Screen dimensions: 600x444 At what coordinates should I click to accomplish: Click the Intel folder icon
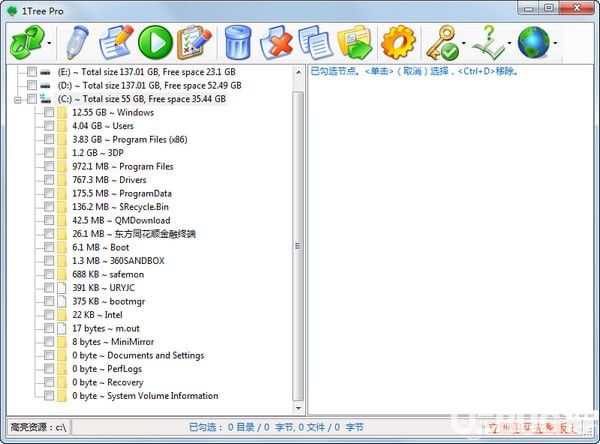pos(62,315)
